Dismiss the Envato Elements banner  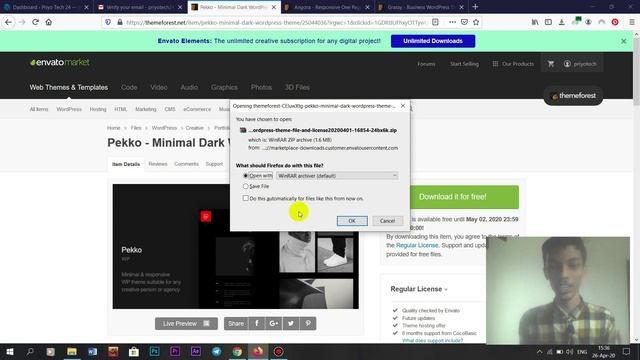623,41
